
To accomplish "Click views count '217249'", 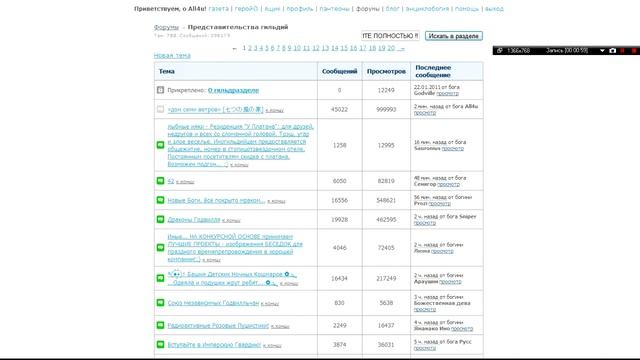I will tap(386, 278).
